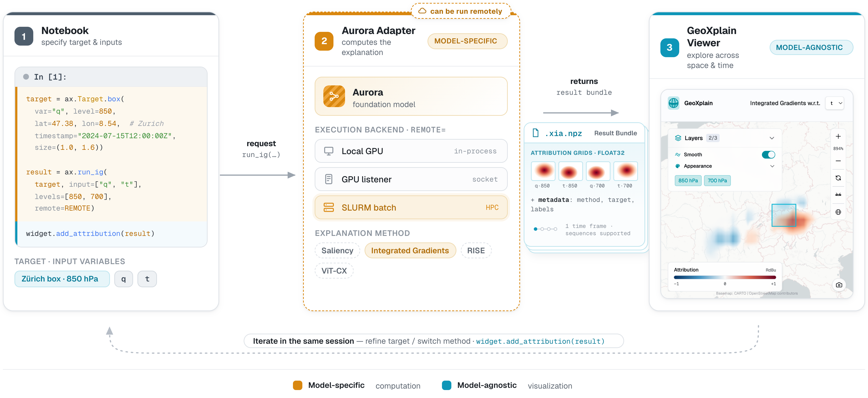Click the Zürich box · 850 hPa chip
The width and height of the screenshot is (868, 398).
pyautogui.click(x=62, y=279)
